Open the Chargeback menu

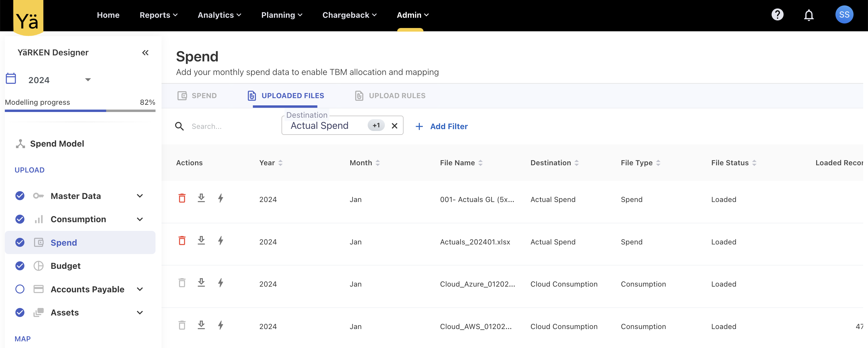(349, 15)
